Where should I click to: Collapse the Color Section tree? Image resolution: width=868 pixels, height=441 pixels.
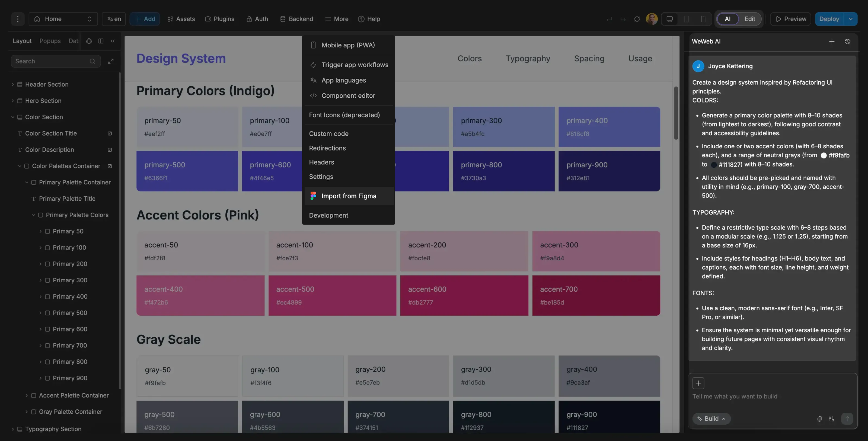pyautogui.click(x=12, y=117)
